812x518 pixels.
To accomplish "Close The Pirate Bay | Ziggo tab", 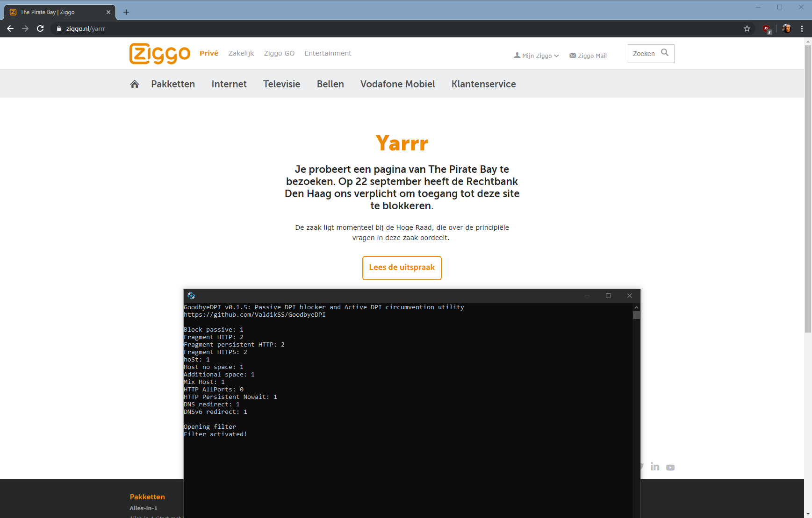I will click(108, 12).
